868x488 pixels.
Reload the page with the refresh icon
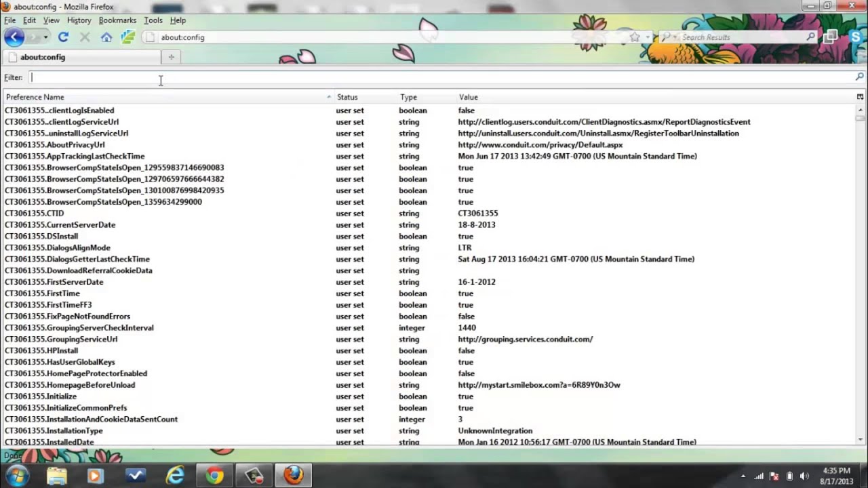click(x=63, y=37)
